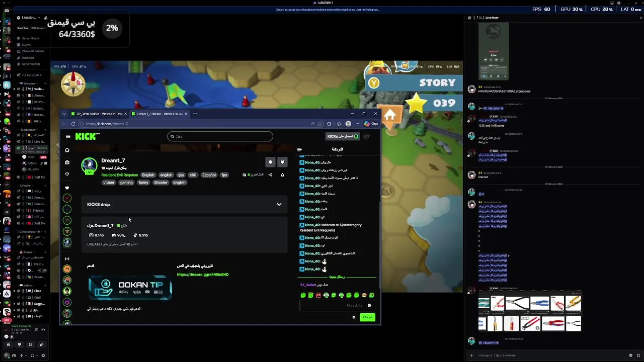Open the Discord v8h_ link
This screenshot has width=644, height=362.
coord(118,235)
